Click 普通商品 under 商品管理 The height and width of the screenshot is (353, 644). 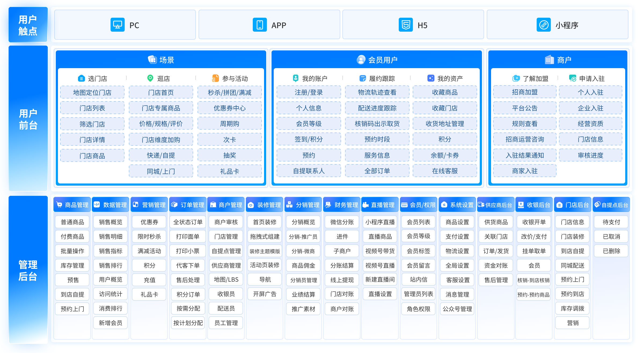click(72, 222)
